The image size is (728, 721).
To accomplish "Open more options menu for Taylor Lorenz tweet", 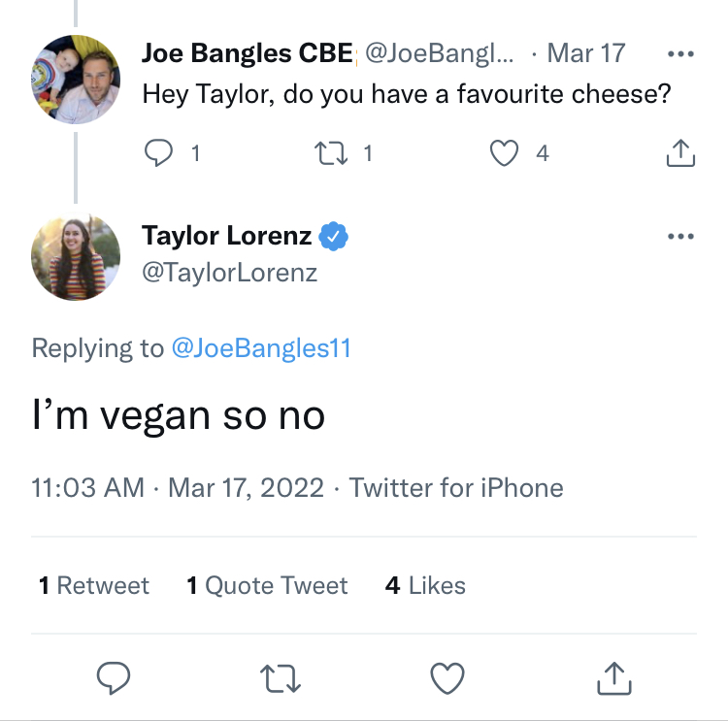I will (x=680, y=237).
